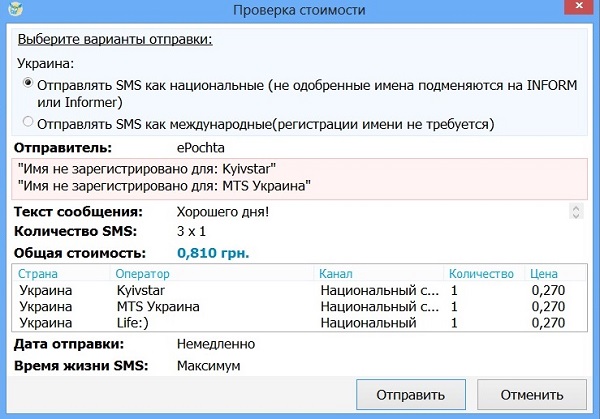Viewport: 600px width, 419px height.
Task: Click the 0,270 price in the Kyivstar row
Action: pyautogui.click(x=548, y=290)
